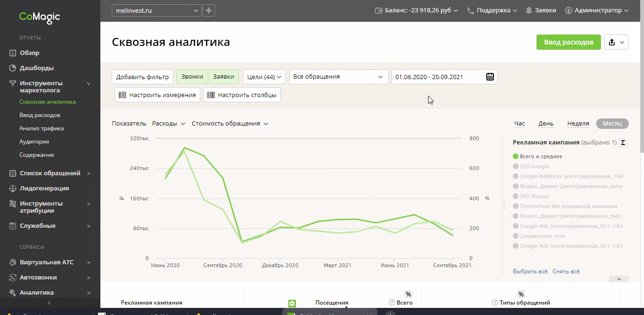
Task: Click the Лидогенерация sidebar icon
Action: click(x=13, y=189)
